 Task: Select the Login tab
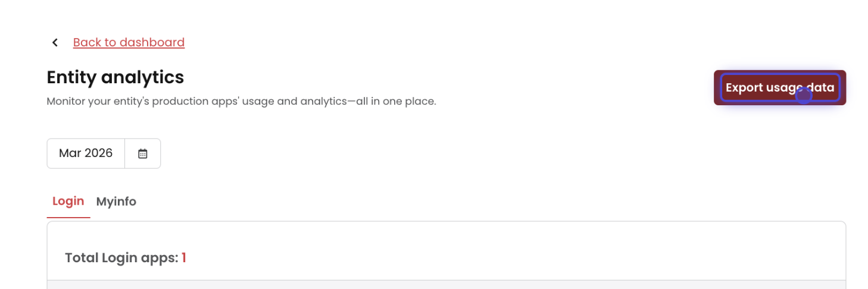click(x=68, y=201)
